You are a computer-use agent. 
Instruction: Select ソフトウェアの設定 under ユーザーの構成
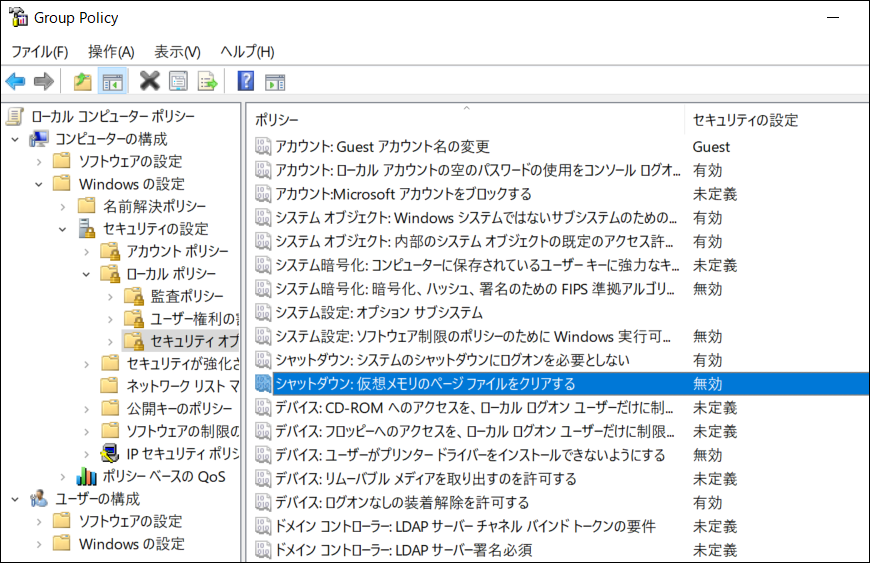pyautogui.click(x=130, y=521)
